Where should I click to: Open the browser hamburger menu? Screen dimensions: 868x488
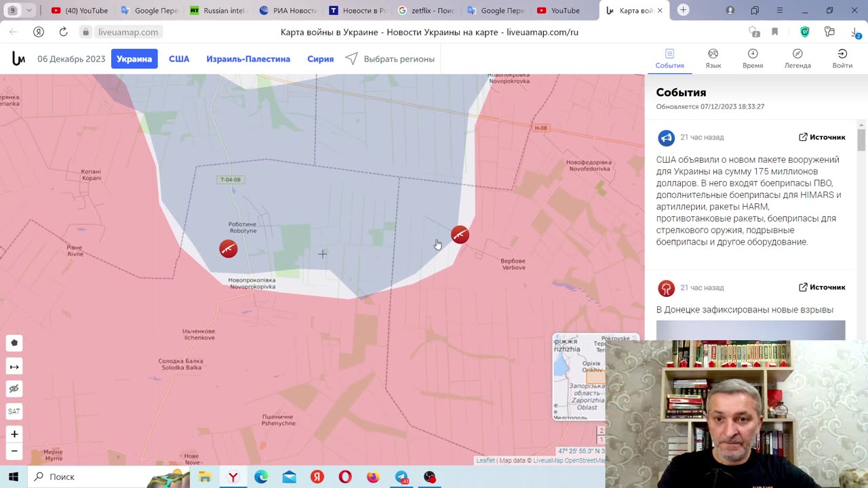(780, 10)
